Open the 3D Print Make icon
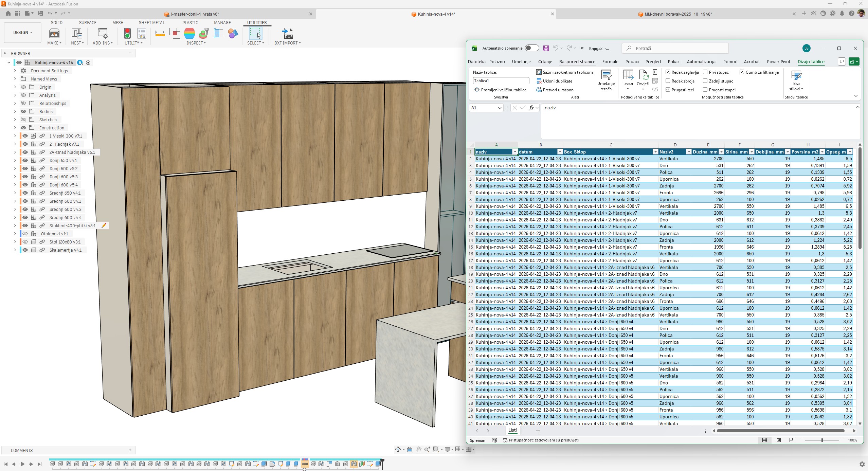The width and height of the screenshot is (868, 471). click(54, 33)
